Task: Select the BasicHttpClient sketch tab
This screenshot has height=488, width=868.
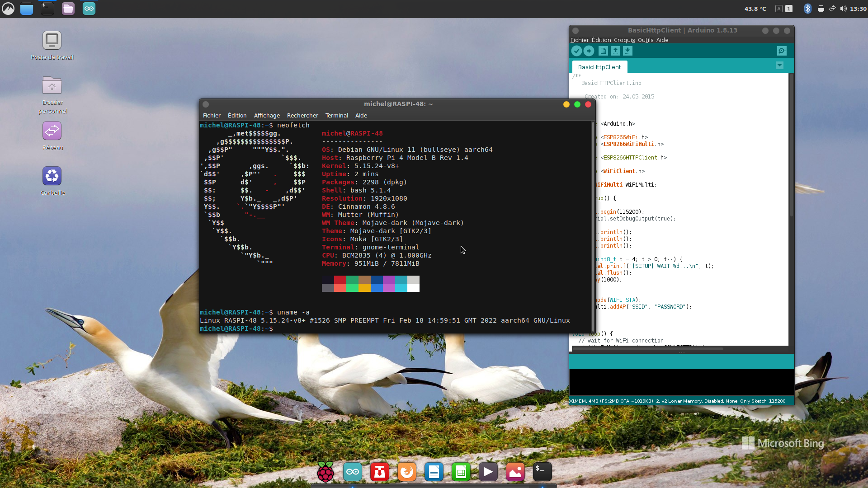Action: [599, 67]
